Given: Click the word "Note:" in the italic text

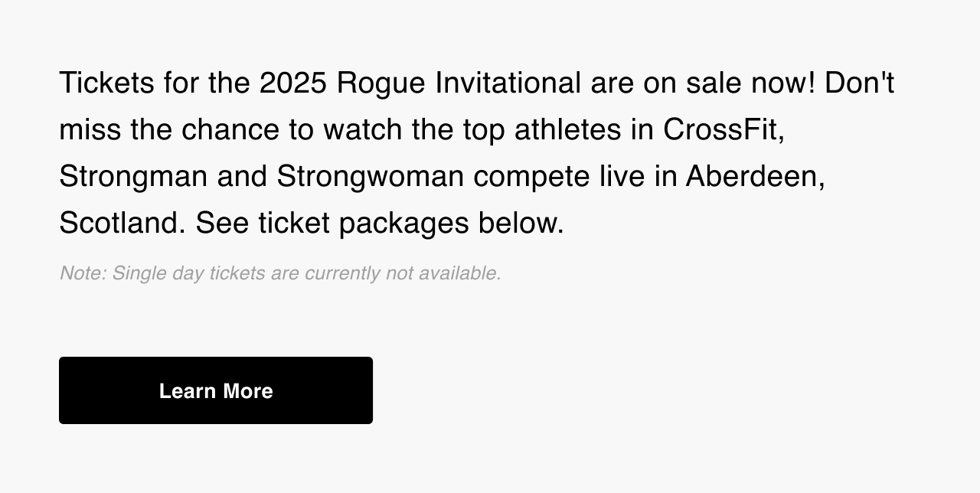Looking at the screenshot, I should (x=83, y=273).
